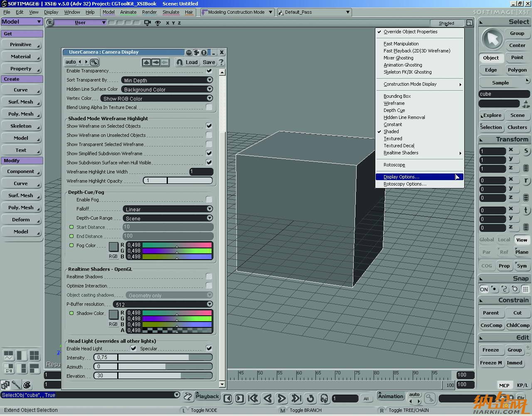Enable Fog checkbox
The height and width of the screenshot is (416, 532).
[209, 200]
